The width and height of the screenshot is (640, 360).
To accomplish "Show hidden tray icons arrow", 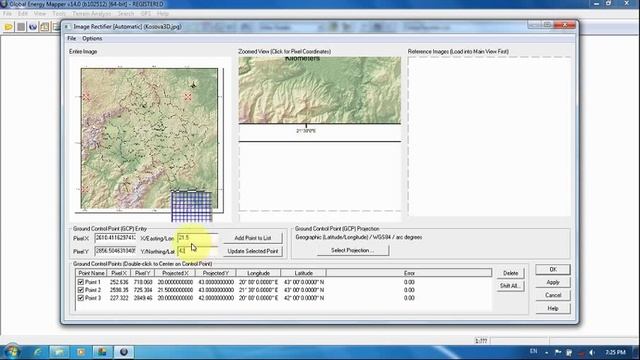I will click(x=547, y=352).
